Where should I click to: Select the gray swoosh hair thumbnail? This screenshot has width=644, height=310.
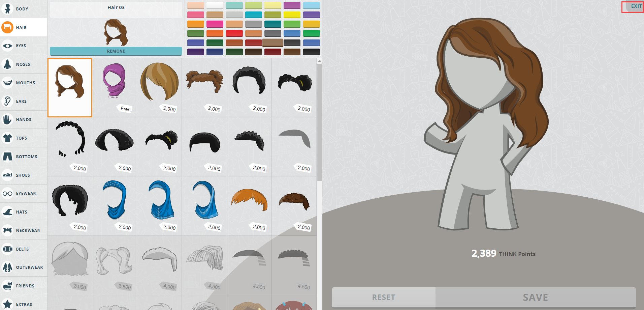pyautogui.click(x=294, y=147)
